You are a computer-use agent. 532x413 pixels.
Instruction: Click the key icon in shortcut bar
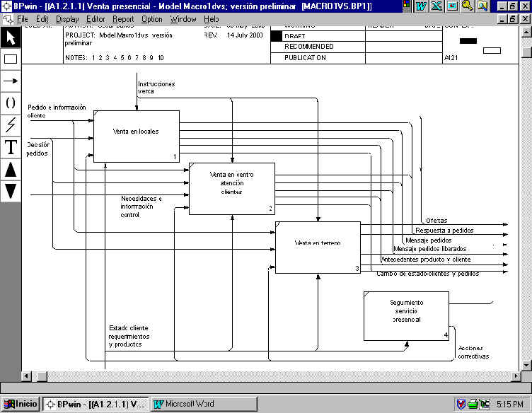coord(468,6)
